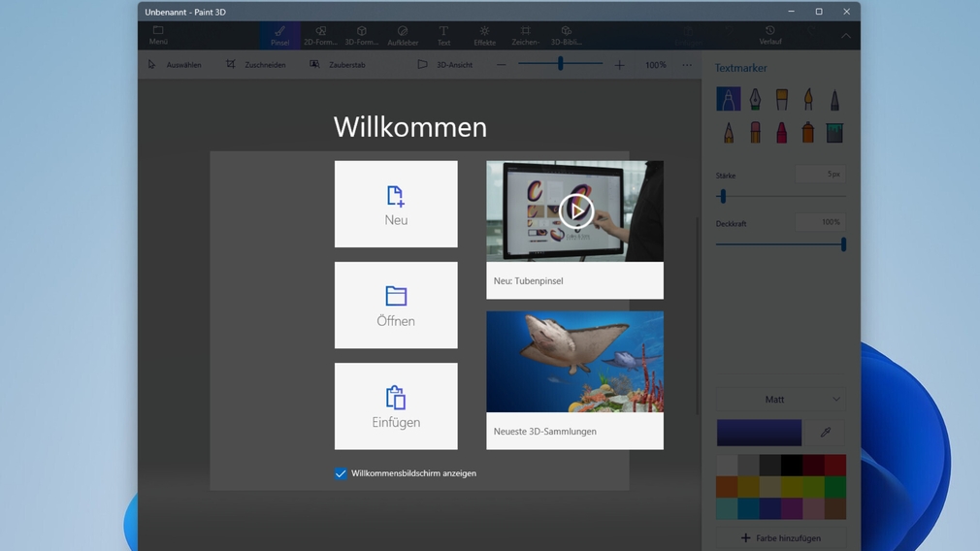Select the pencil tool
This screenshot has width=980, height=551.
pos(729,133)
